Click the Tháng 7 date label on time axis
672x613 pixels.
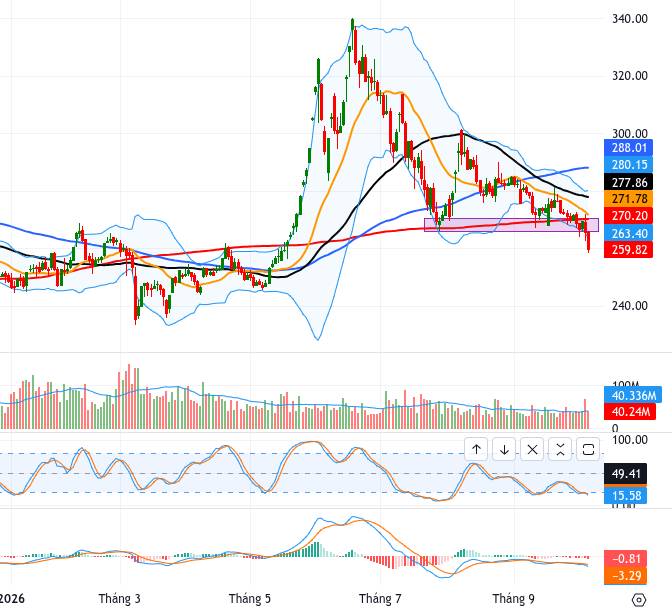pos(380,598)
